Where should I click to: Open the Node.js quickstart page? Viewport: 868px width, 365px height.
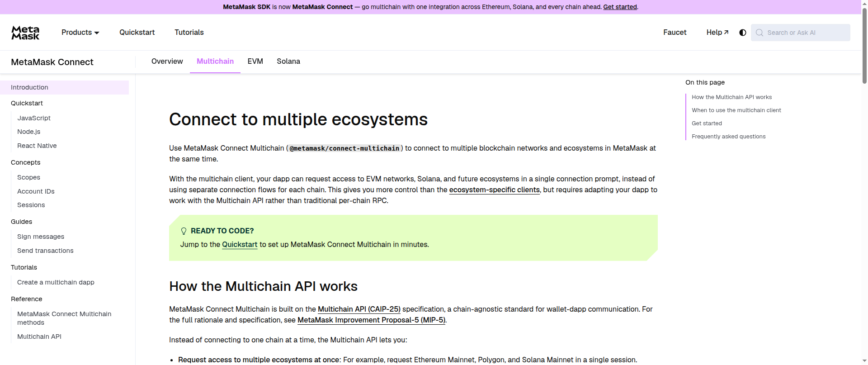coord(29,132)
